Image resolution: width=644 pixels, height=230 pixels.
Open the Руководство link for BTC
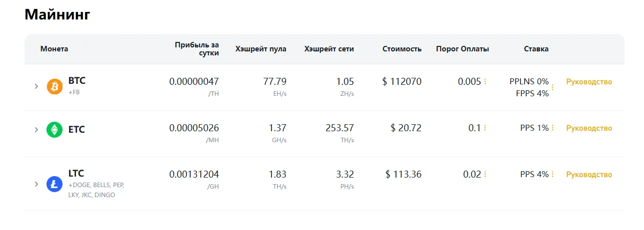click(x=589, y=82)
